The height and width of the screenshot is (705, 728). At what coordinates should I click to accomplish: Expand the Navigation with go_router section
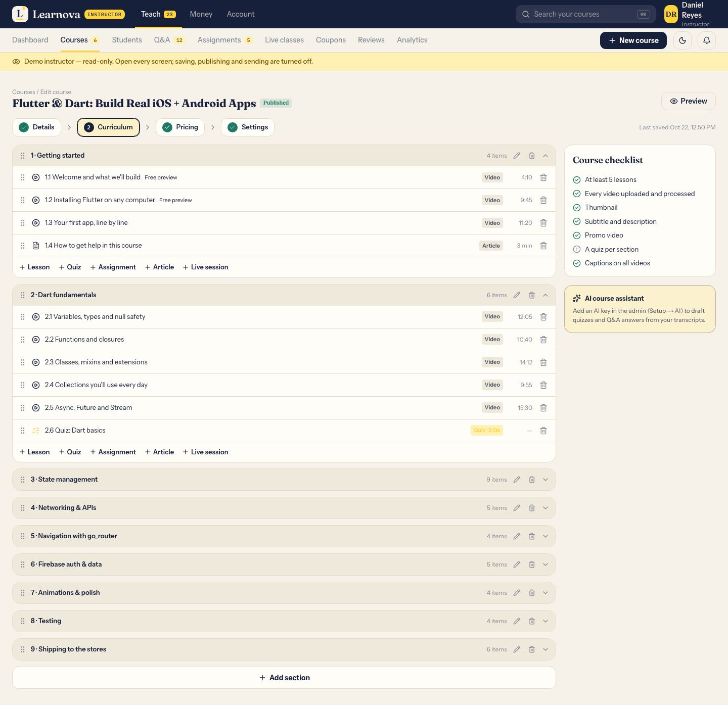tap(545, 536)
